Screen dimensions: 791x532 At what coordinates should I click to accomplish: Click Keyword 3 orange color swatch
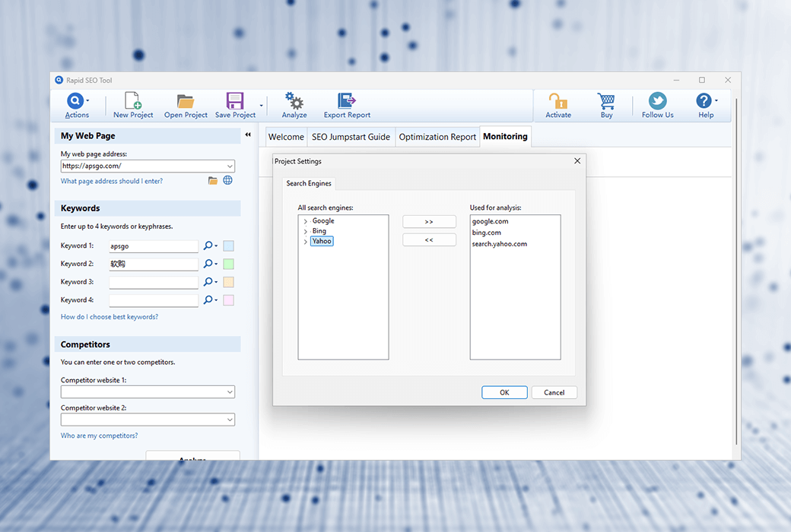click(228, 282)
